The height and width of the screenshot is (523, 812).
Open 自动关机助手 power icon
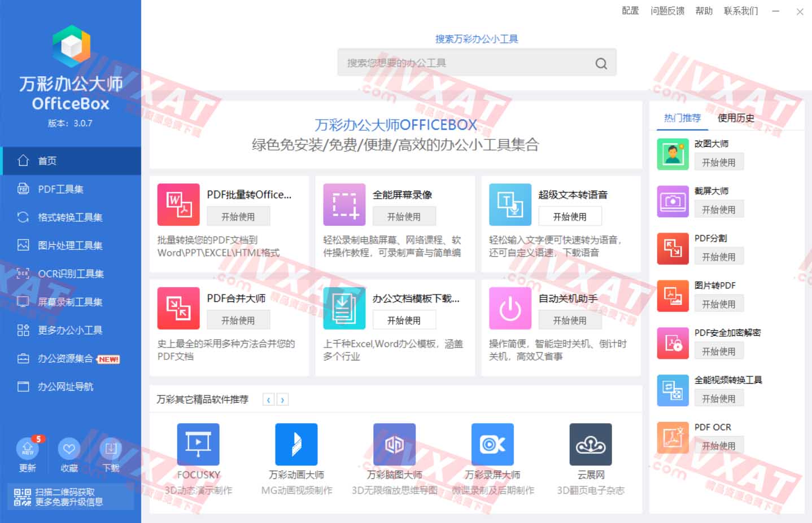[x=509, y=308]
